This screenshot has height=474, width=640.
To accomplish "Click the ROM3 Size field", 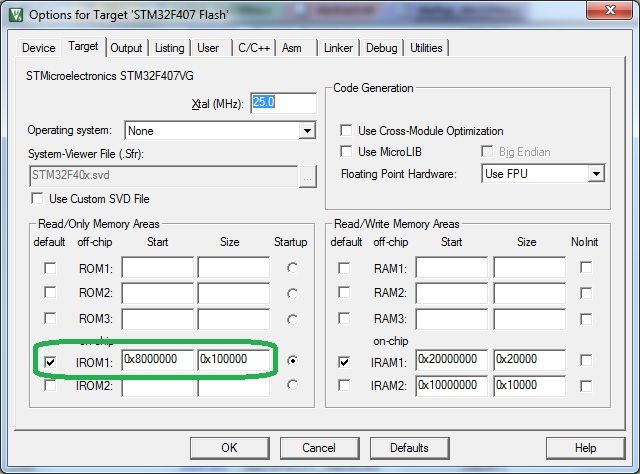I will click(234, 319).
